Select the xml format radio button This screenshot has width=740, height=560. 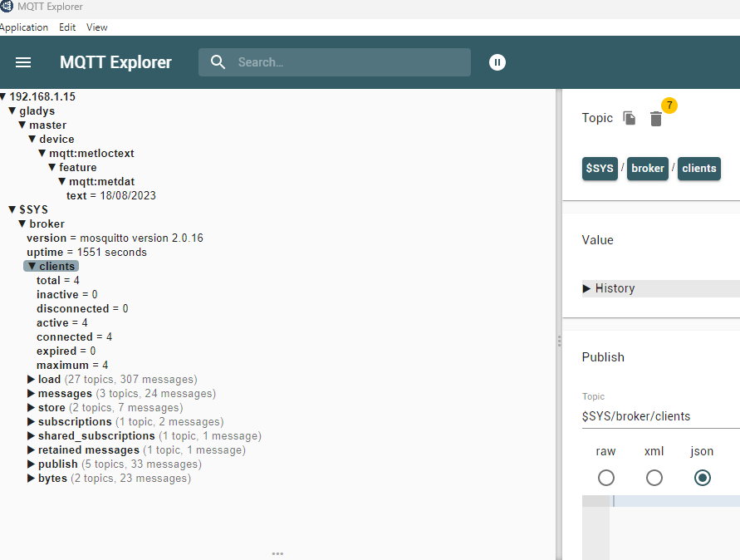tap(654, 478)
